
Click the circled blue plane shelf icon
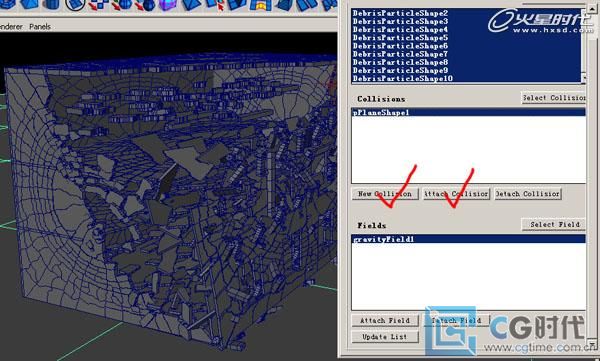[x=75, y=5]
